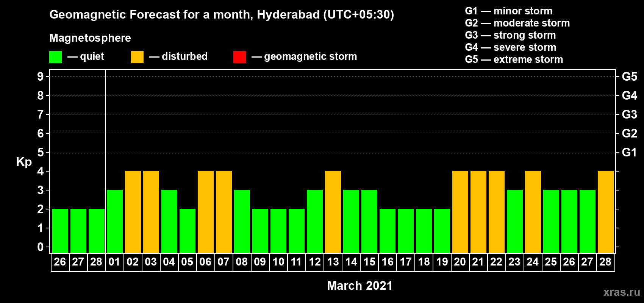The height and width of the screenshot is (303, 644).
Task: Click the Kp axis label
Action: click(x=24, y=162)
